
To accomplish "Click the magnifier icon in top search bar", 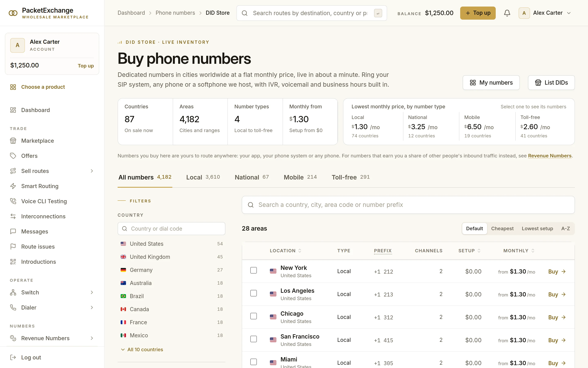I will [x=245, y=13].
